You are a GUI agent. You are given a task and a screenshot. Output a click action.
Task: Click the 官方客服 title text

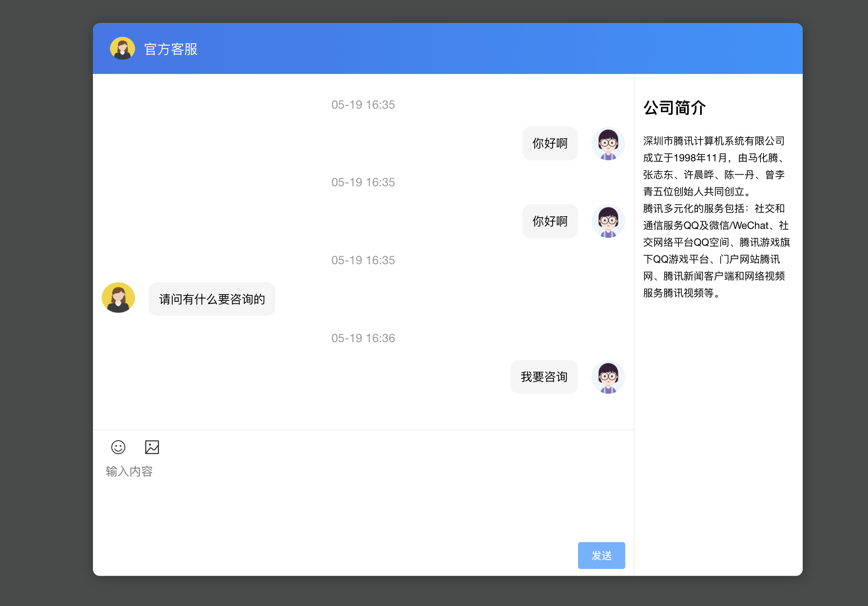coord(171,49)
